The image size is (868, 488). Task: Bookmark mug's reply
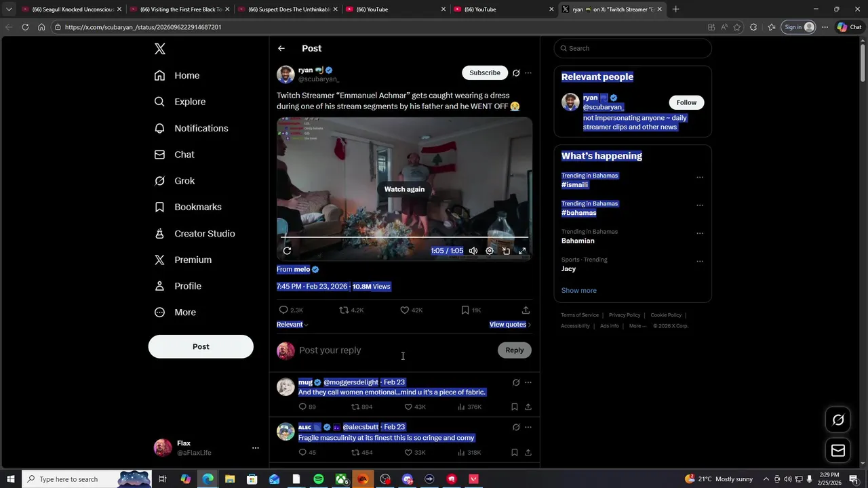click(x=515, y=407)
